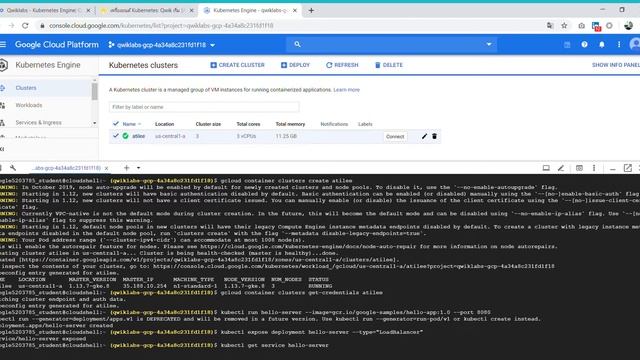Viewport: 640px width, 360px height.
Task: Open the three-dot settings menu in GCP header
Action: (x=619, y=44)
